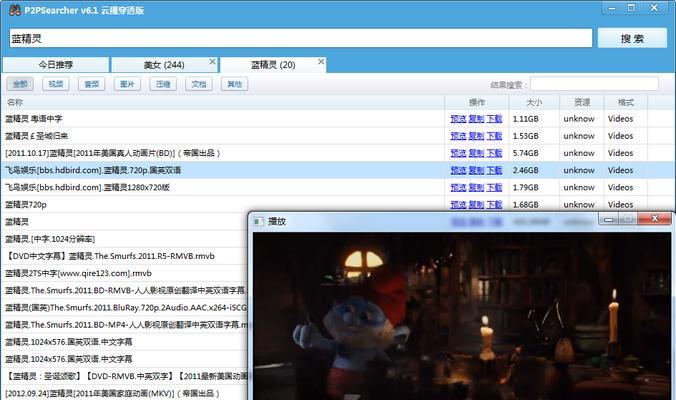Filter results by 图片

point(127,84)
